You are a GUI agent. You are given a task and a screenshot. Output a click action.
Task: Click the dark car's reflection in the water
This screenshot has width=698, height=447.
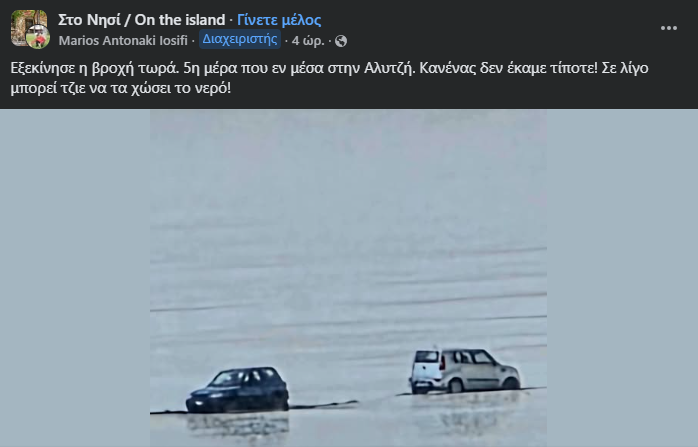238,426
